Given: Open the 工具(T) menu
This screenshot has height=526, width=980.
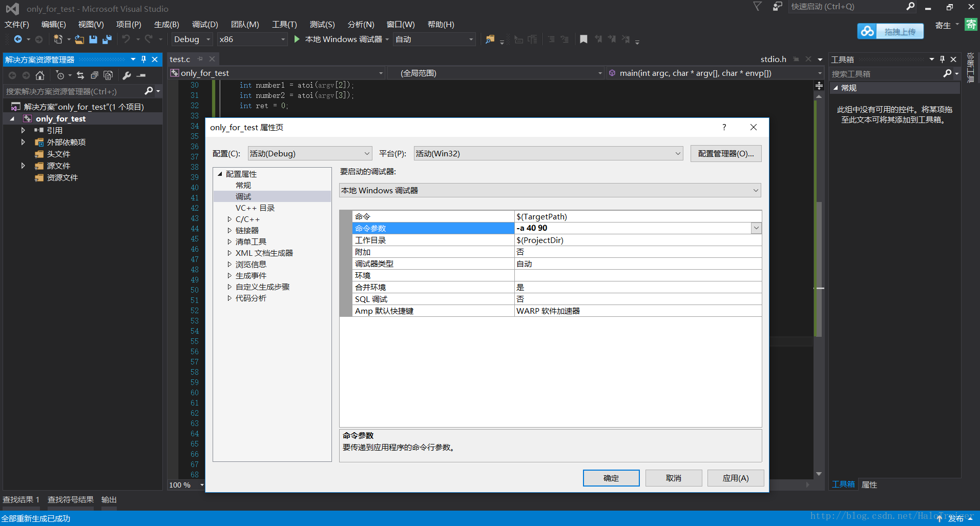Looking at the screenshot, I should click(284, 24).
